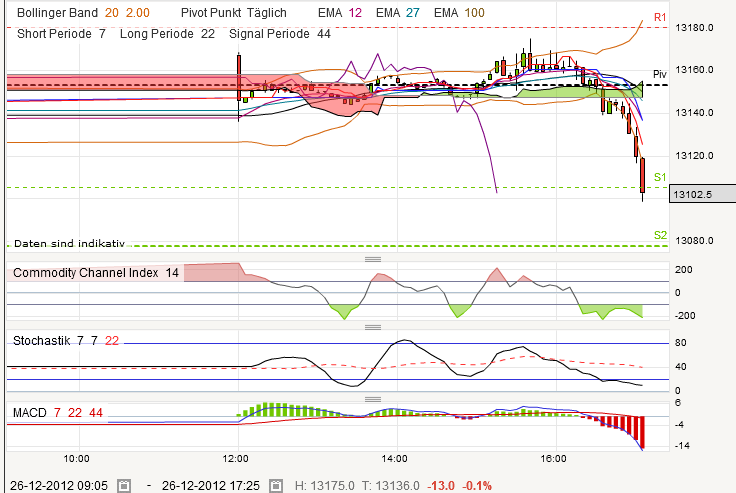Click the S2 support line label
Viewport: 736px width, 493px height.
click(x=660, y=235)
